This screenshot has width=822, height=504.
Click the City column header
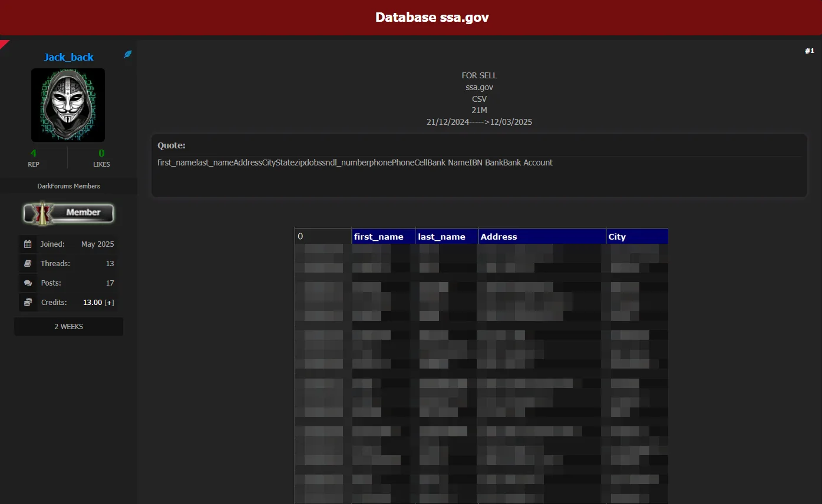pyautogui.click(x=637, y=236)
